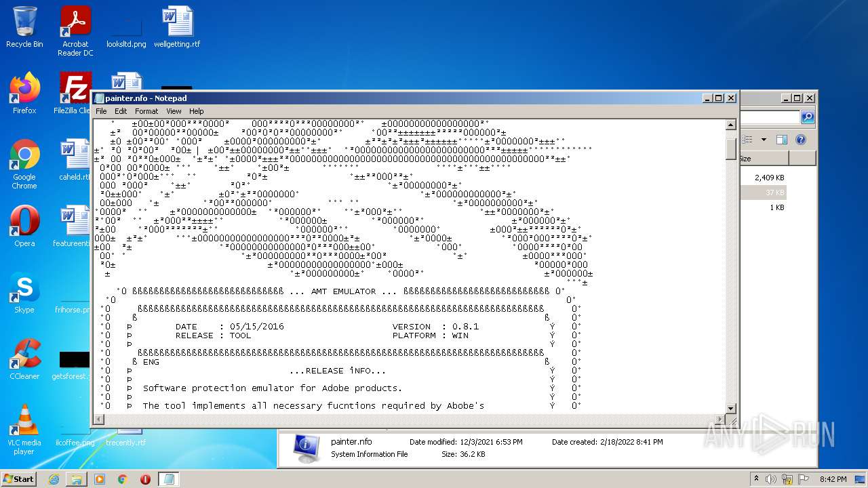This screenshot has height=488, width=868.
Task: Select the wellgetting.rtf desktop file
Action: click(x=177, y=27)
